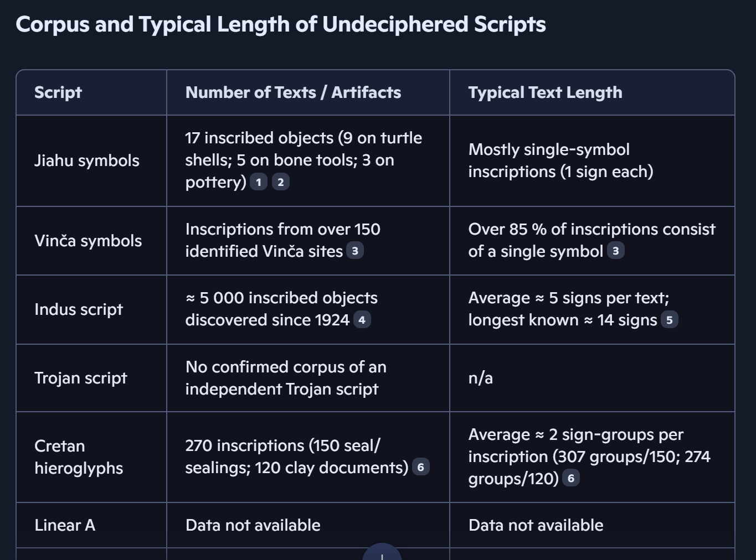Select the 'Trojan script' cell
756x560 pixels.
click(x=81, y=378)
